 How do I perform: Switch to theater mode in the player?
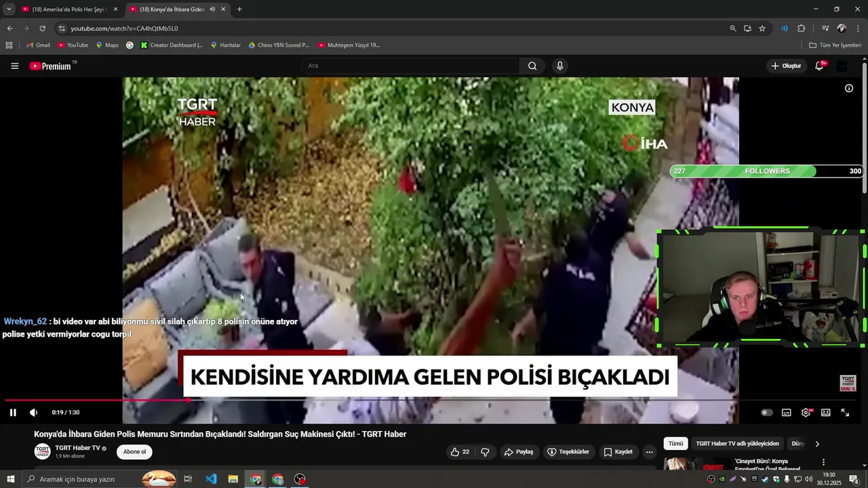coord(826,412)
